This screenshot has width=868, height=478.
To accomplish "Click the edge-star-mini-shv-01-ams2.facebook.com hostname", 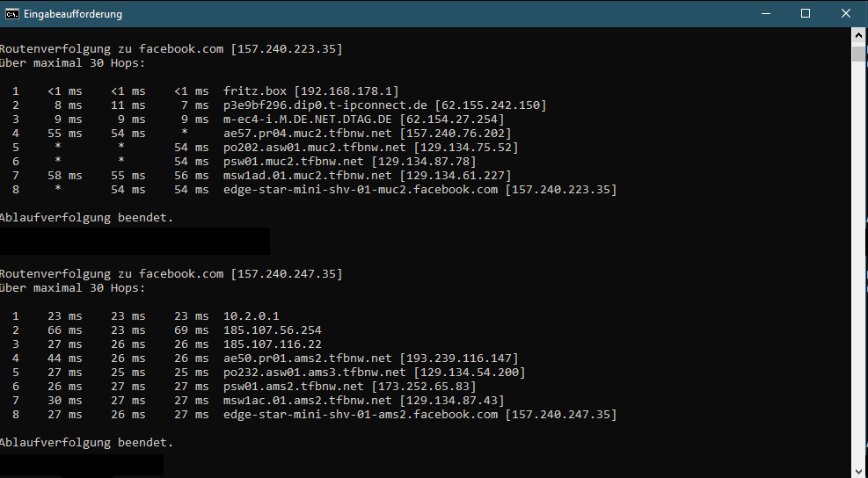I will coord(361,415).
